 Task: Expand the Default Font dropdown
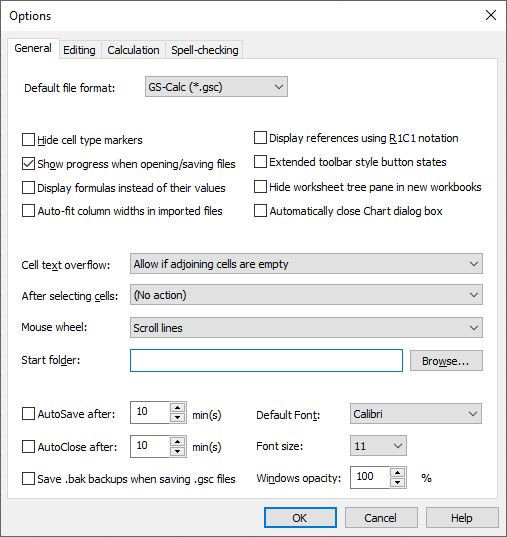click(x=416, y=414)
